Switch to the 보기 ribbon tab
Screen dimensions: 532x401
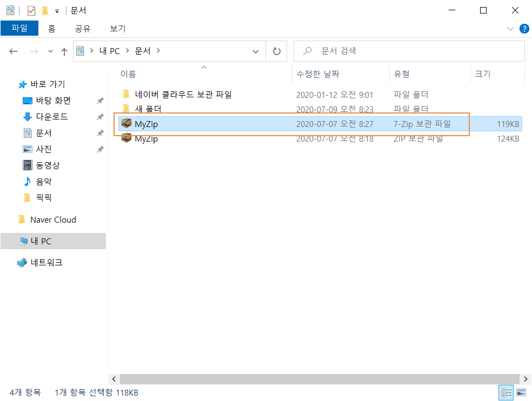point(118,29)
